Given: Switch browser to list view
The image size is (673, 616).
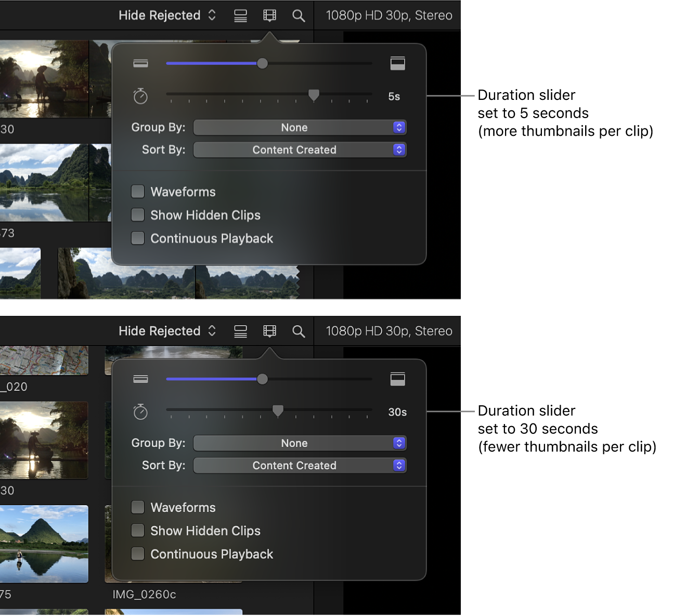Looking at the screenshot, I should (240, 15).
